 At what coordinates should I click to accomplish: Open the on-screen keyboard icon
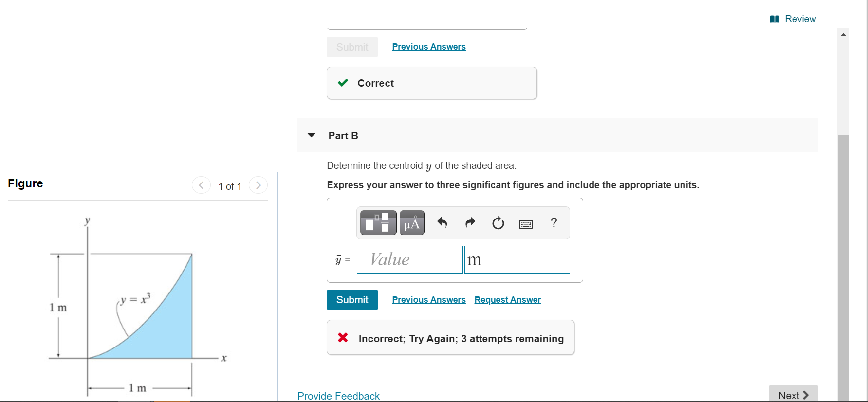tap(526, 224)
